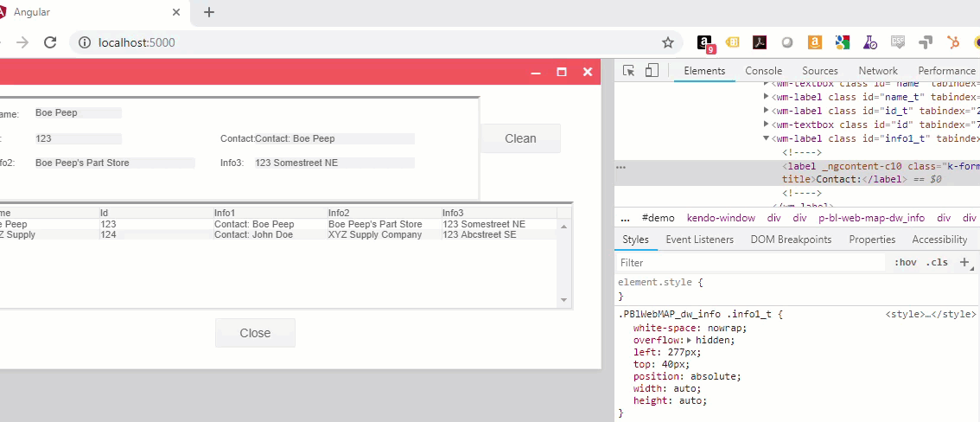The width and height of the screenshot is (980, 422).
Task: Select the #demo breadcrumb
Action: (659, 218)
